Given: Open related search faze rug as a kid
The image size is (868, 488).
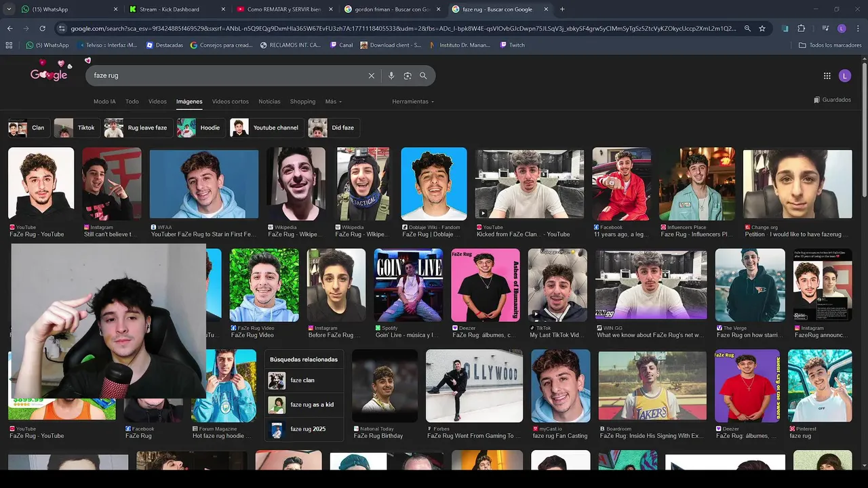Looking at the screenshot, I should tap(304, 405).
